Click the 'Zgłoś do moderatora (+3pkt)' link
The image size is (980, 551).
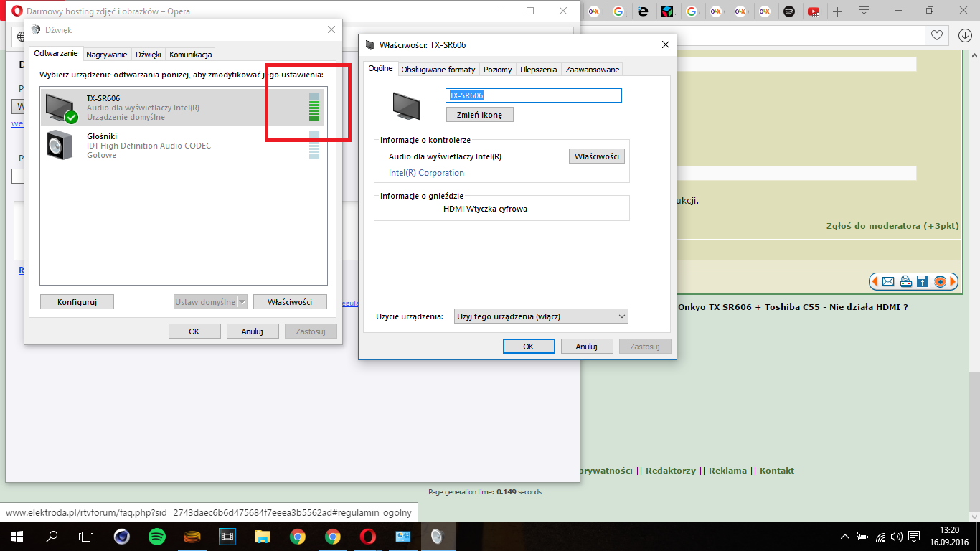tap(892, 226)
